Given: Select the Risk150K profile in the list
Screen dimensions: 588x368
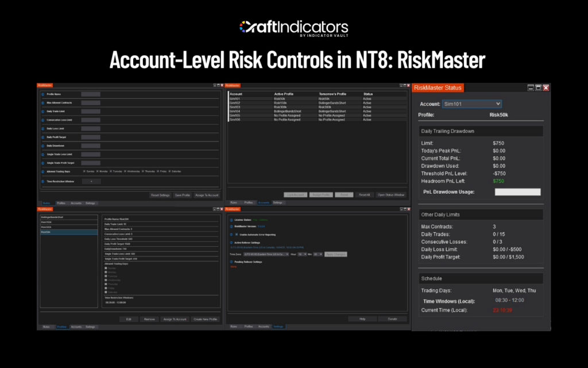Looking at the screenshot, I should pyautogui.click(x=69, y=223).
